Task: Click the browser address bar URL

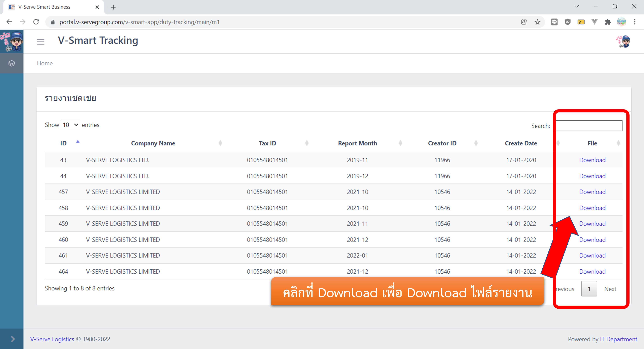Action: 139,22
